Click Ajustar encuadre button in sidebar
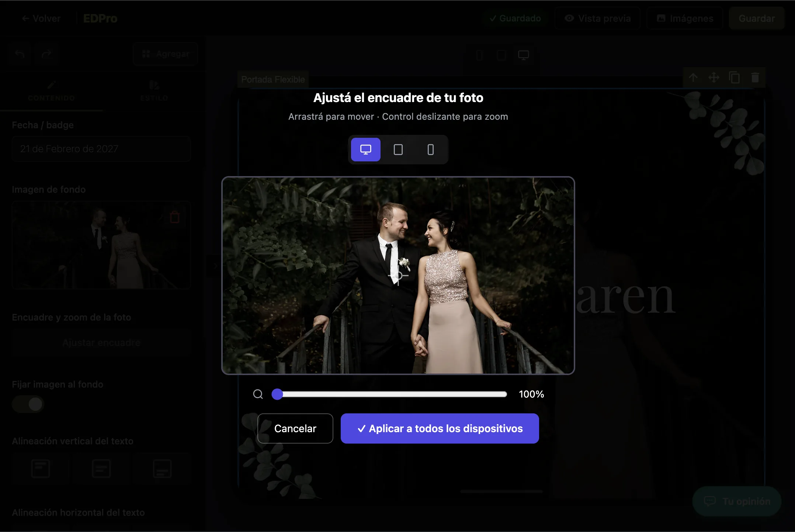Viewport: 795px width, 532px height. (101, 343)
